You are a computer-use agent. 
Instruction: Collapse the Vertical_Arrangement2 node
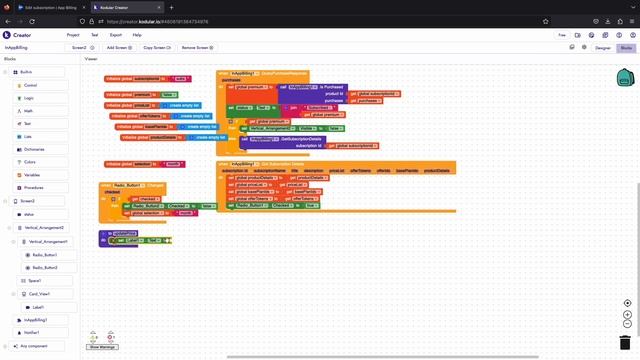9,228
